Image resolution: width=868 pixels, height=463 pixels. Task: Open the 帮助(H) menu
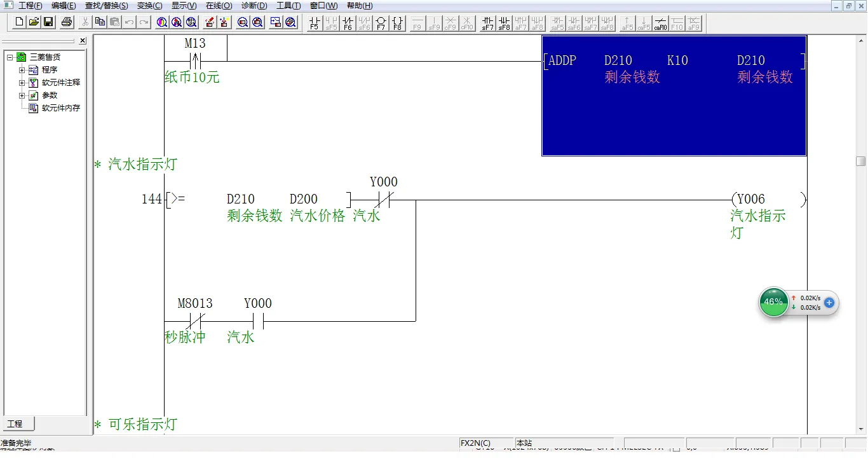point(360,6)
